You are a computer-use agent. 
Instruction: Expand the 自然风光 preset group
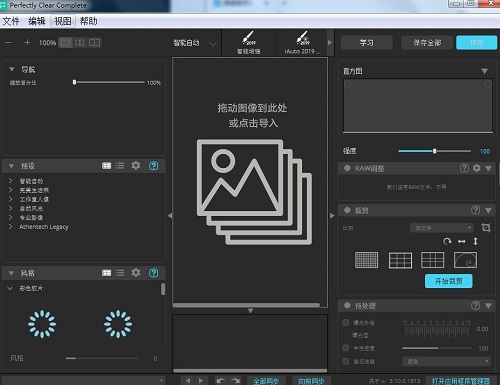[x=11, y=208]
